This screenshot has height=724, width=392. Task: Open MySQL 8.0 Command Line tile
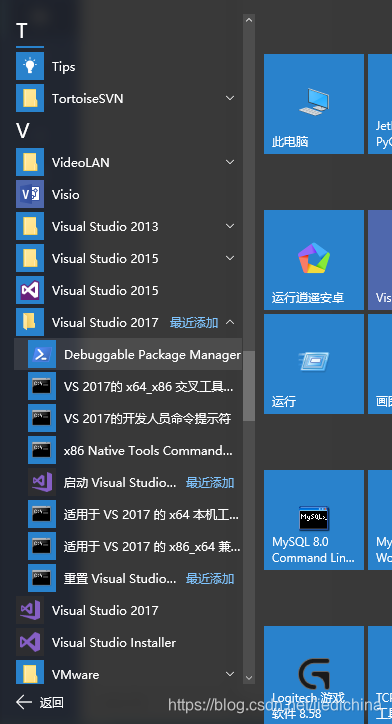click(314, 520)
